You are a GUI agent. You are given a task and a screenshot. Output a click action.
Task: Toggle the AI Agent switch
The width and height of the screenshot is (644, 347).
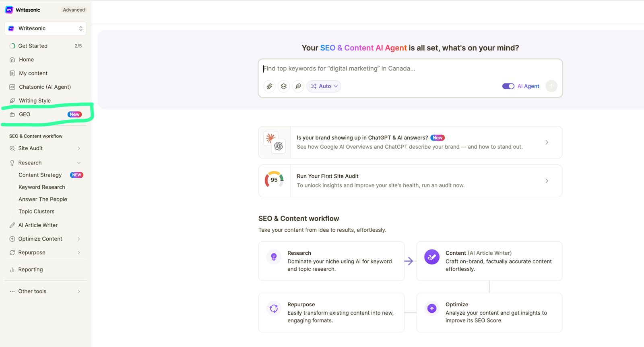508,86
